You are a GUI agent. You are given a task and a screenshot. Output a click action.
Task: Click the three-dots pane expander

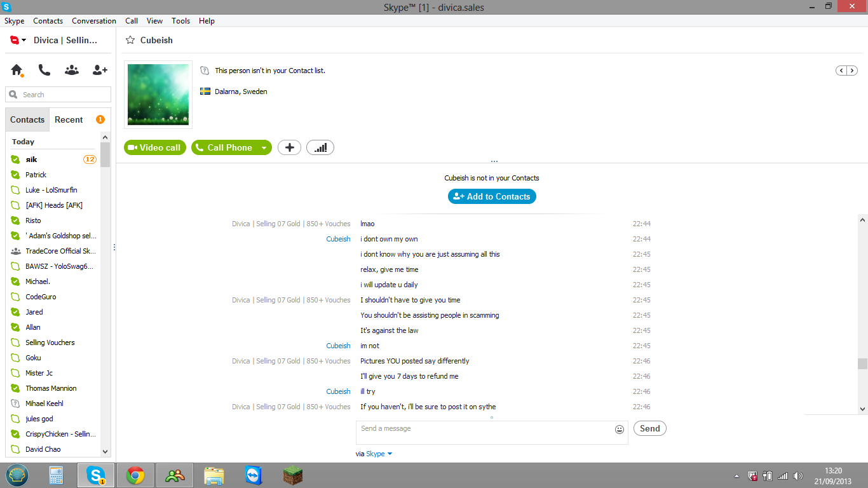tap(494, 161)
